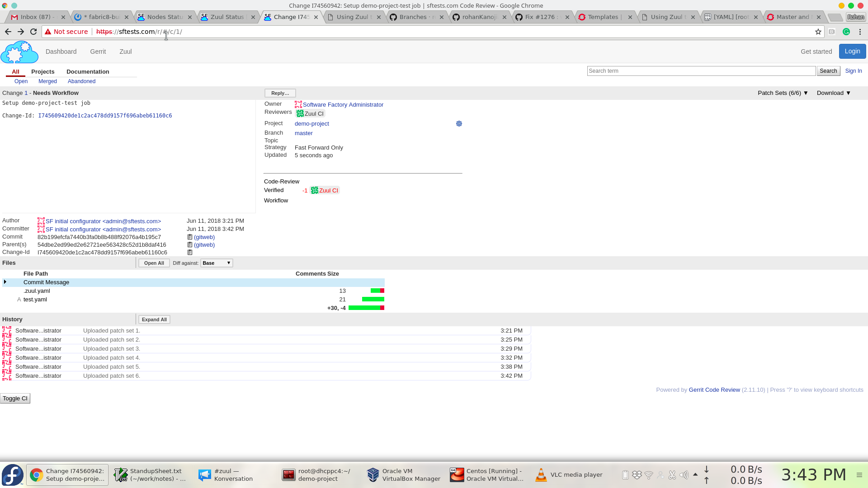Image resolution: width=868 pixels, height=488 pixels.
Task: Focus the Search term input field
Action: [x=701, y=71]
